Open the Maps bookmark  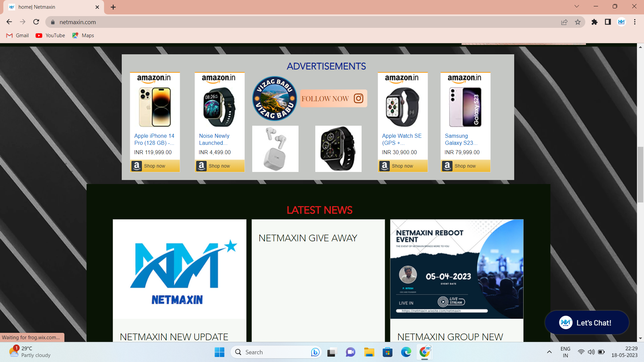coord(83,36)
